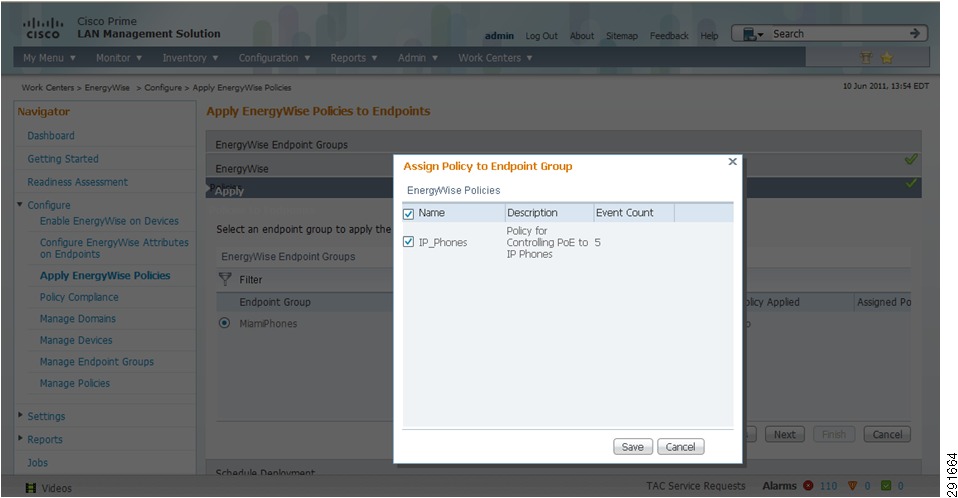The image size is (958, 498).
Task: Open the search scope device icon
Action: tap(750, 34)
